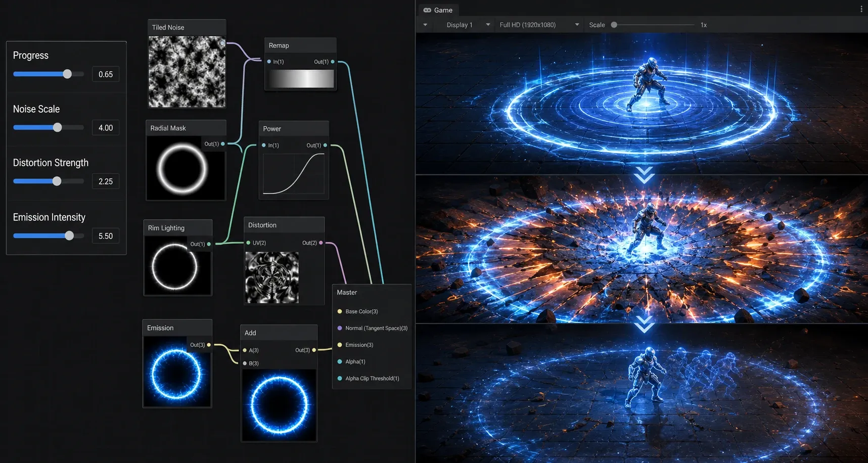868x463 pixels.
Task: Click the Progress value field 0.65
Action: click(106, 74)
